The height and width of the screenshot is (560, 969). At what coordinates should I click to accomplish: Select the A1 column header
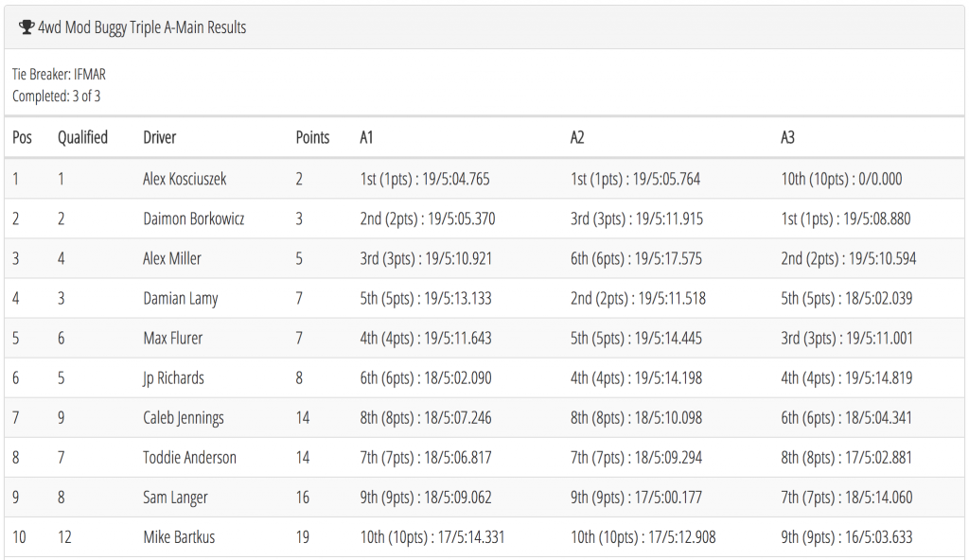(x=366, y=137)
